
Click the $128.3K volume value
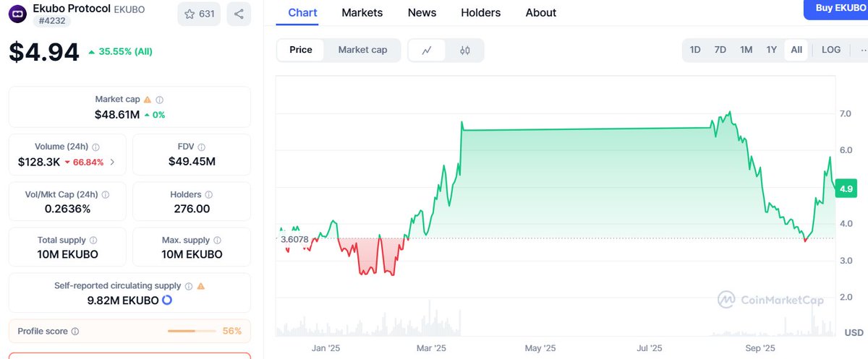(39, 163)
